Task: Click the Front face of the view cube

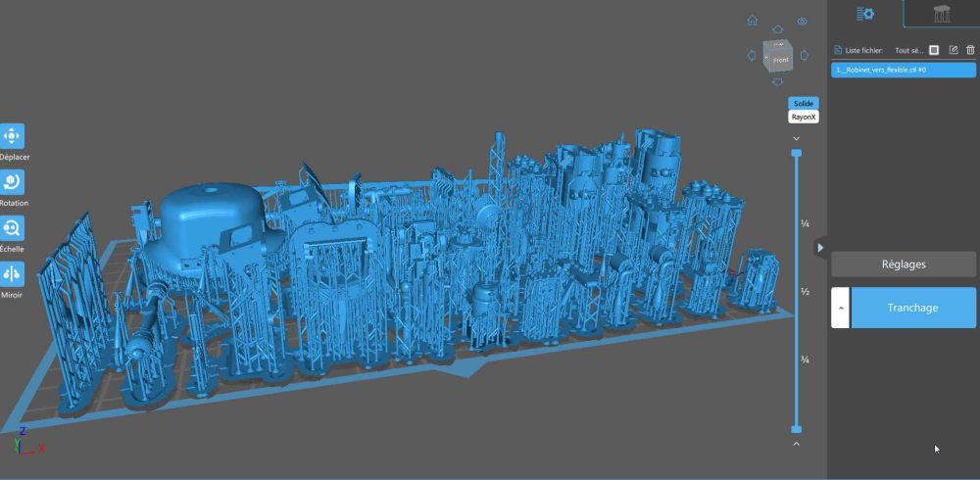Action: tap(781, 60)
